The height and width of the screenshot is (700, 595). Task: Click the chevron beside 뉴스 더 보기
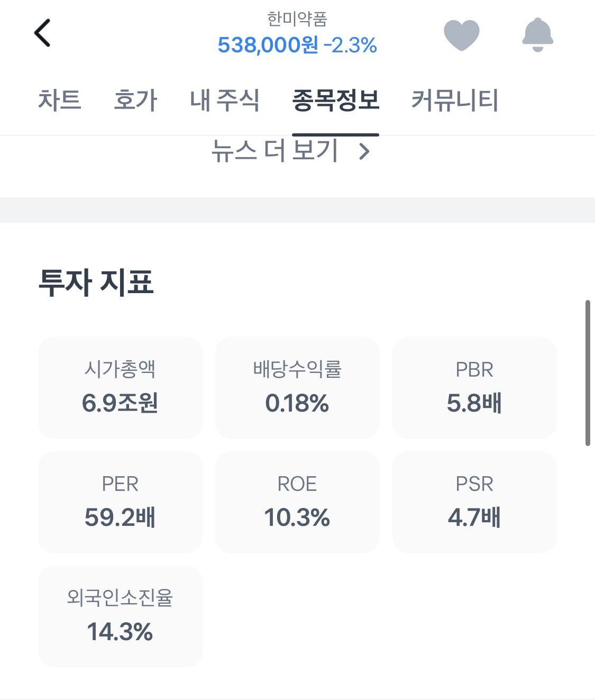click(364, 152)
